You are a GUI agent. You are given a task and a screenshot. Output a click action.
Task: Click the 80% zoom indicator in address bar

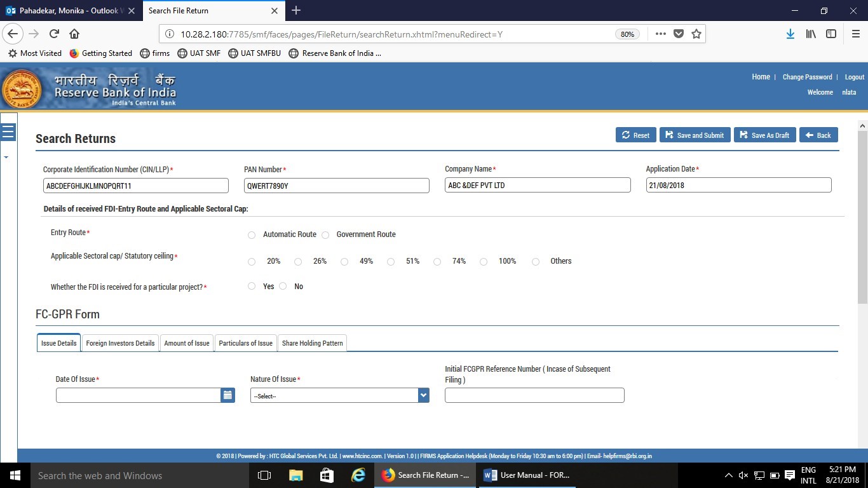tap(627, 34)
